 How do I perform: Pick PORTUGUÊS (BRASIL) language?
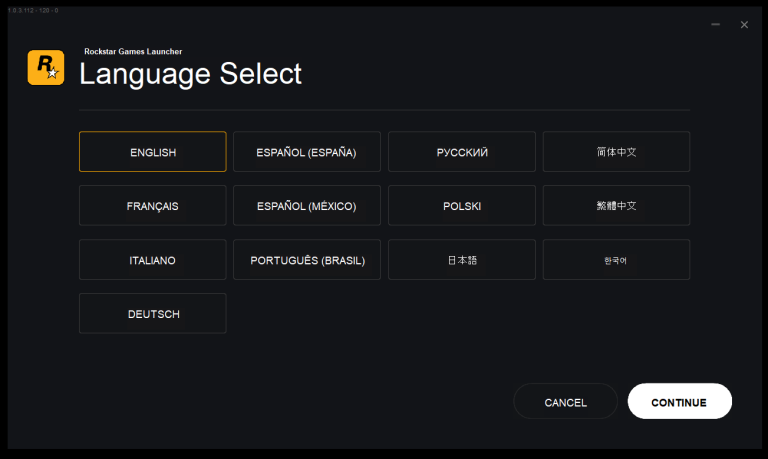pyautogui.click(x=307, y=260)
